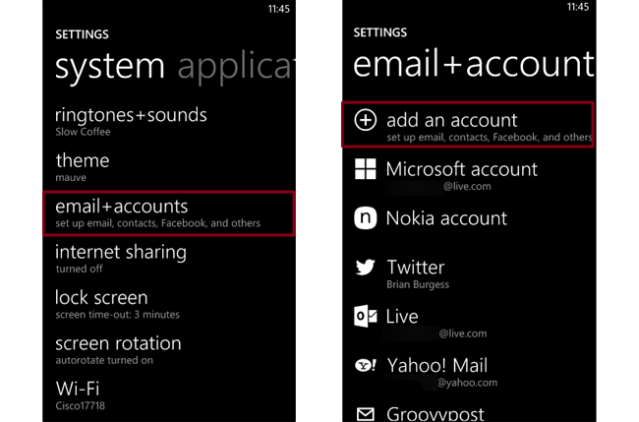Open email+accounts settings

point(169,213)
